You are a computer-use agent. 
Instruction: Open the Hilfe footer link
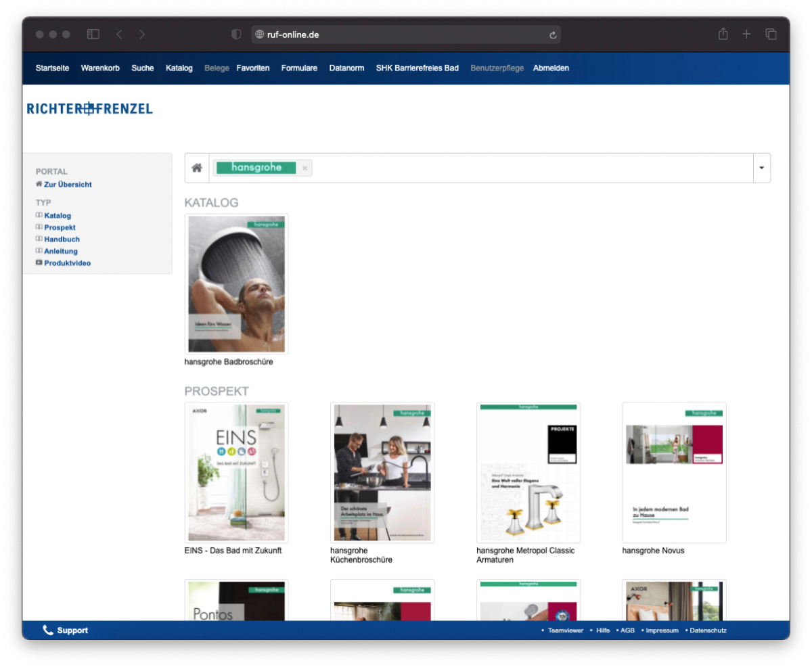603,630
